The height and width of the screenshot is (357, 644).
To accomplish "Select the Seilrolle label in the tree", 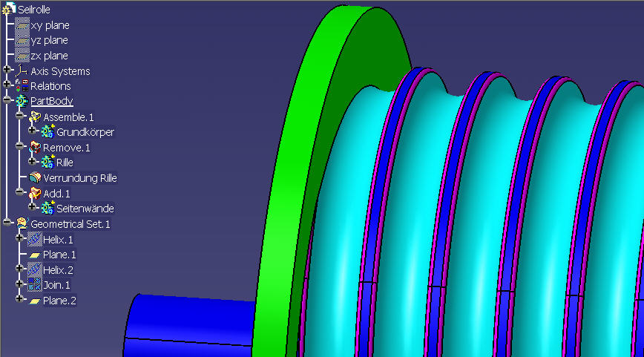I will pyautogui.click(x=34, y=10).
